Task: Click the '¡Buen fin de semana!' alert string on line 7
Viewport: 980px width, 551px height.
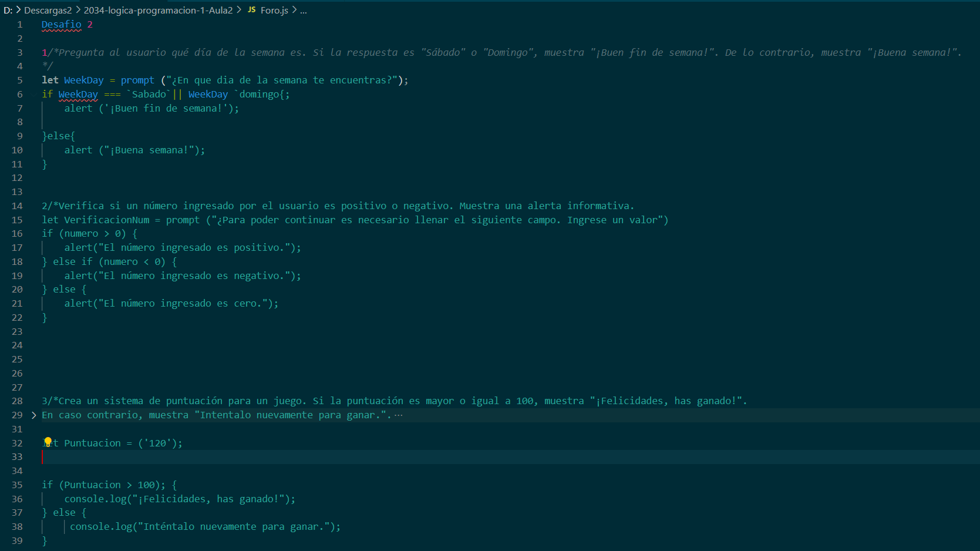Action: 166,108
